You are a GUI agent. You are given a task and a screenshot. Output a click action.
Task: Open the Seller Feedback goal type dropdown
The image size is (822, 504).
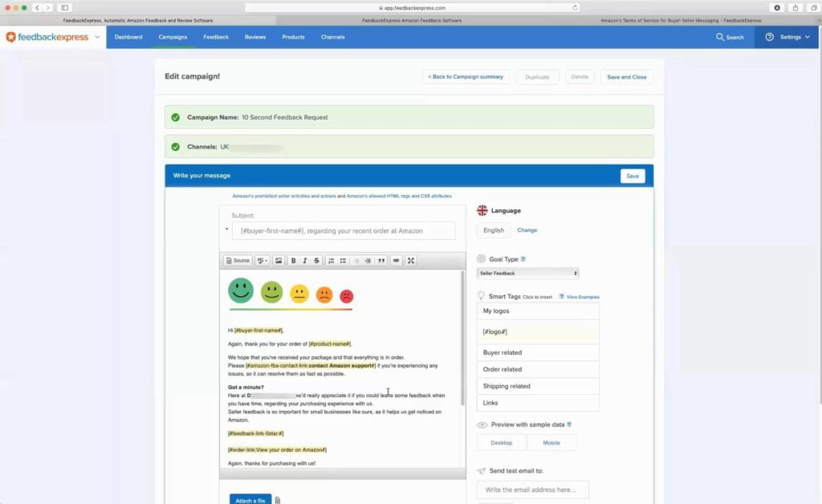[x=527, y=273]
